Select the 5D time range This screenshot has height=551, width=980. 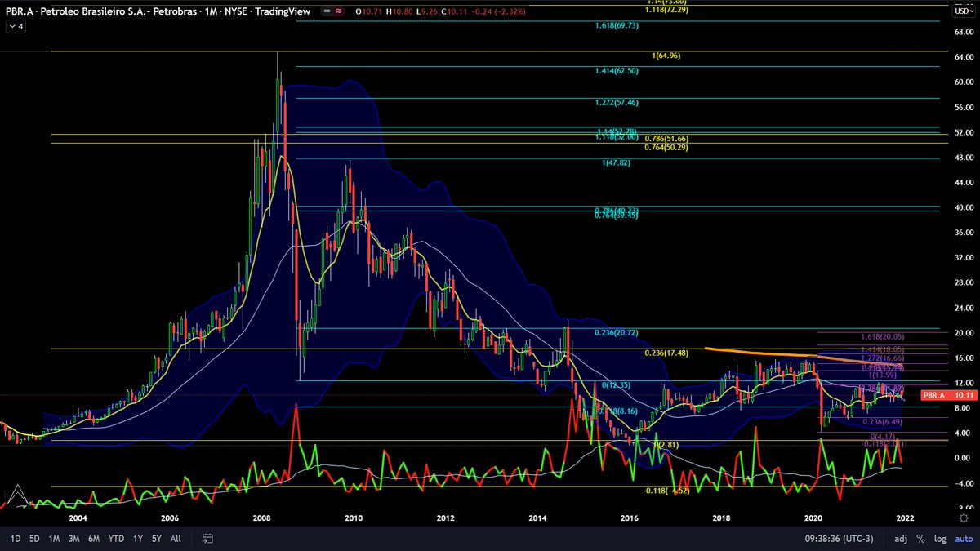tap(34, 539)
